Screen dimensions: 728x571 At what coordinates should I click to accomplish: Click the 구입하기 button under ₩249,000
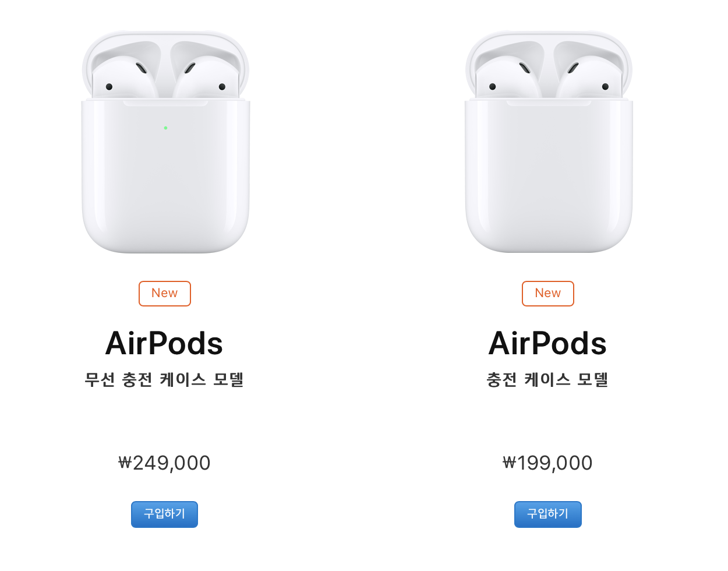coord(164,514)
